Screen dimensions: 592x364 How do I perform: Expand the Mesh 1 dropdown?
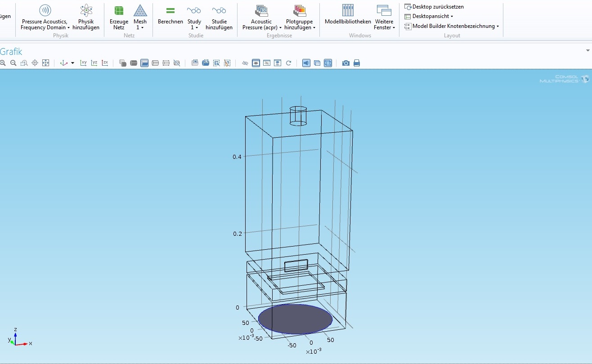140,27
